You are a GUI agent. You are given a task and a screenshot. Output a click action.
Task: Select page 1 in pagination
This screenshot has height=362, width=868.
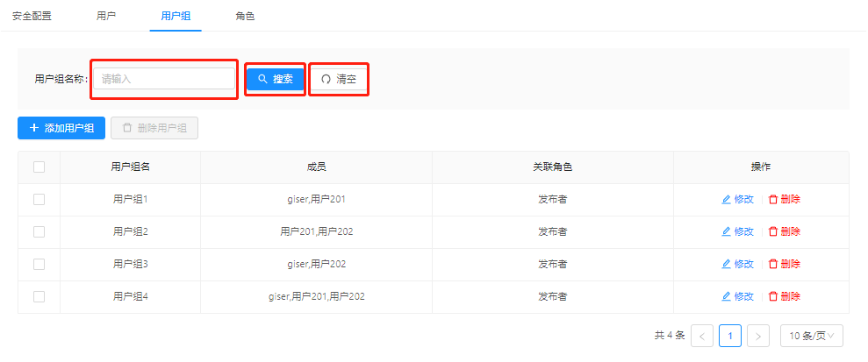click(x=730, y=336)
